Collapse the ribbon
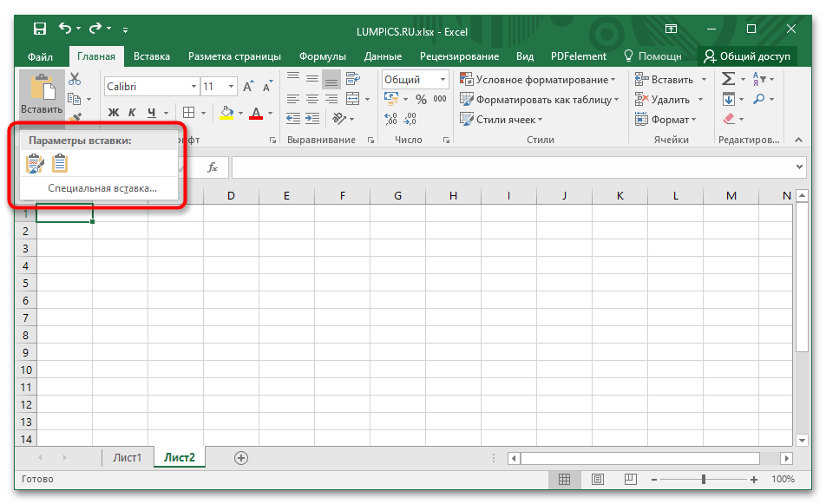This screenshot has width=826, height=504. [798, 140]
